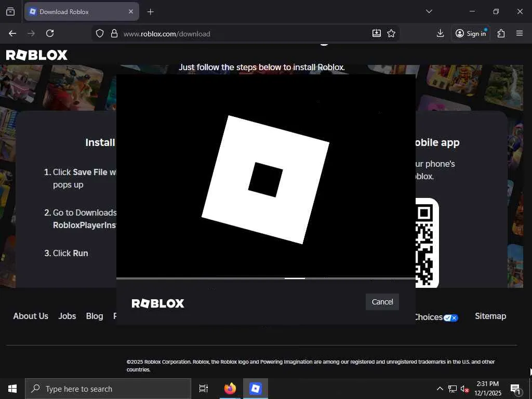Reload the current page

click(x=50, y=33)
